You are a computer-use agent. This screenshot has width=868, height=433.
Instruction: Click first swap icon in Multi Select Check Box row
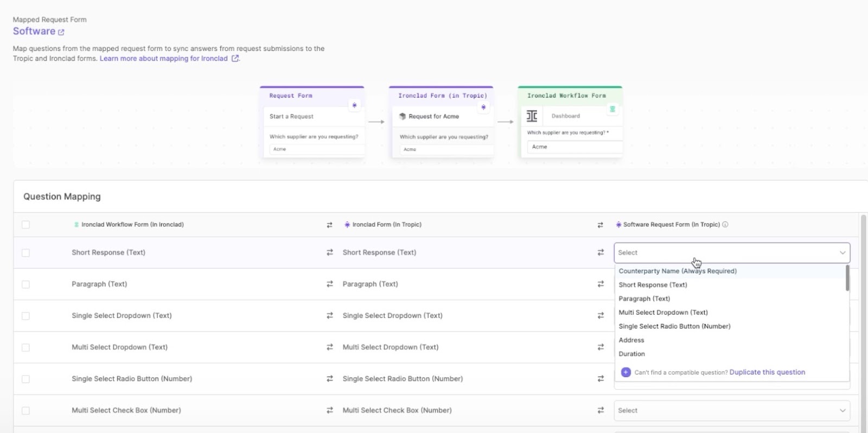[329, 410]
